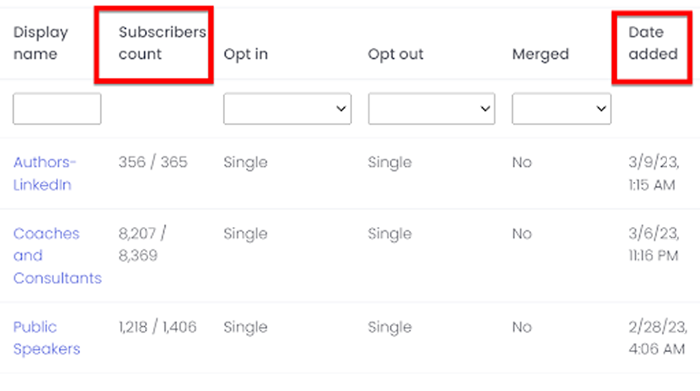Open the Opt out filter dropdown
This screenshot has height=391, width=700.
click(431, 108)
